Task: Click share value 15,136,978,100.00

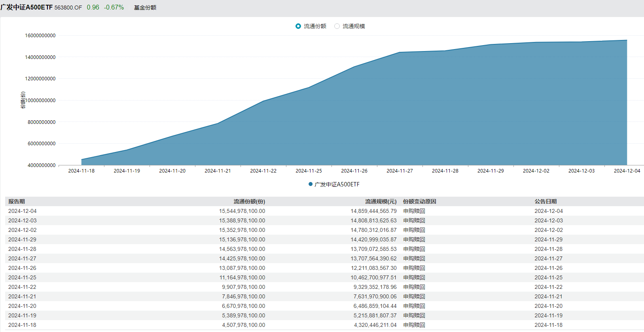Action: (x=242, y=239)
